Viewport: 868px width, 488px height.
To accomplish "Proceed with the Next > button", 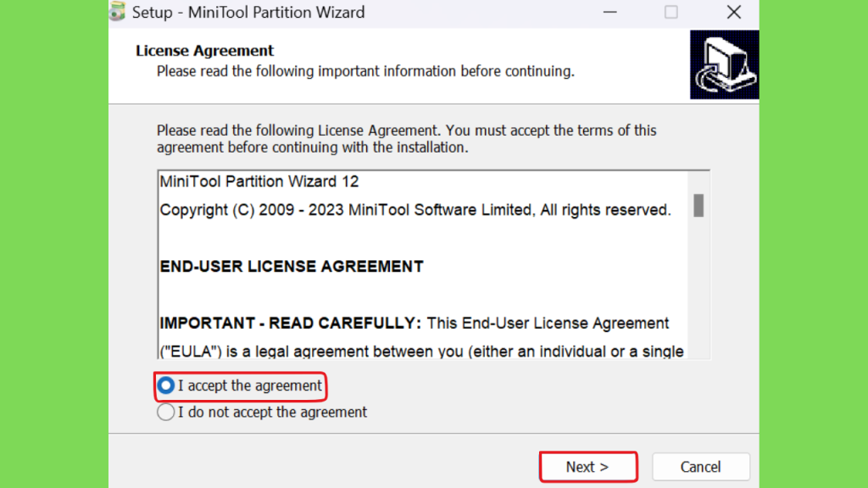I will 588,467.
